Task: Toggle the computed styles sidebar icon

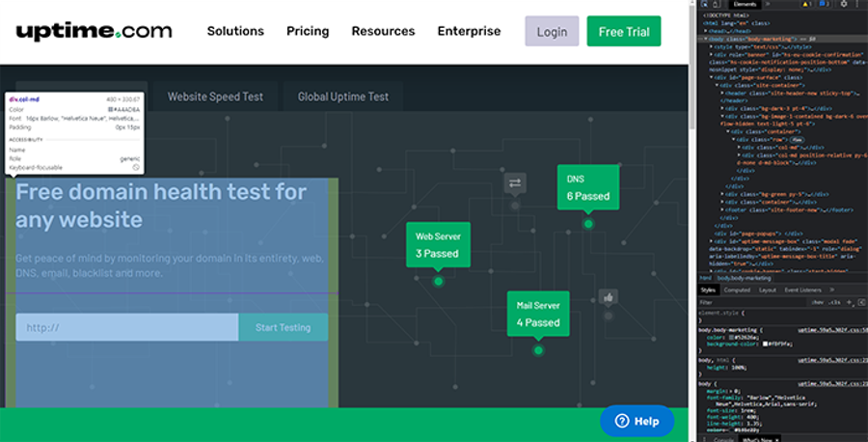Action: pyautogui.click(x=861, y=302)
